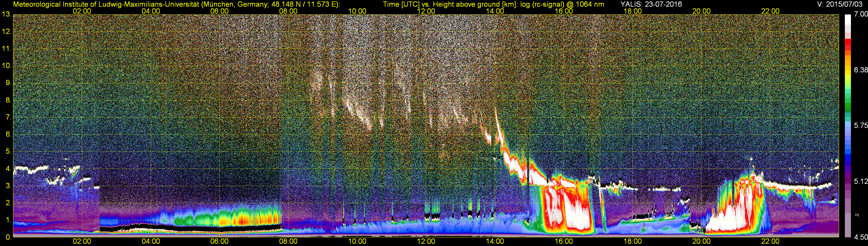868x246 pixels.
Task: Select the 6.38 color scale value
Action: (860, 70)
